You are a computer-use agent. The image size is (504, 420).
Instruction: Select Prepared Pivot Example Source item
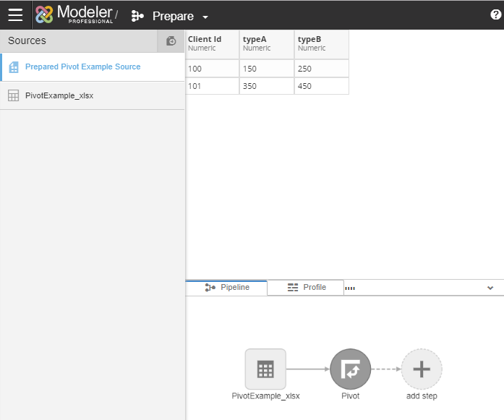point(82,67)
